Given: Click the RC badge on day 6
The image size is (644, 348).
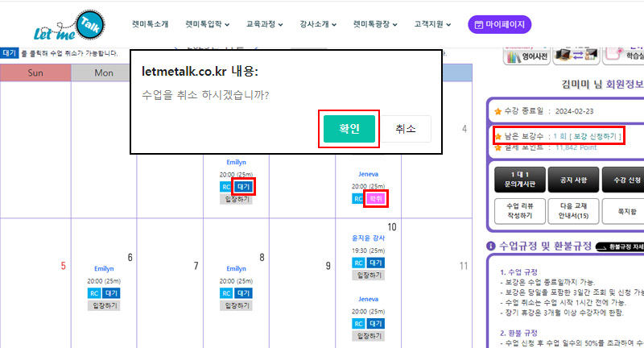Looking at the screenshot, I should tap(94, 292).
